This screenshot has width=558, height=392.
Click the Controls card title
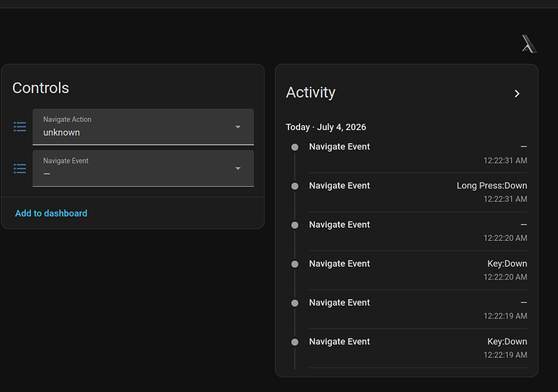pos(40,88)
